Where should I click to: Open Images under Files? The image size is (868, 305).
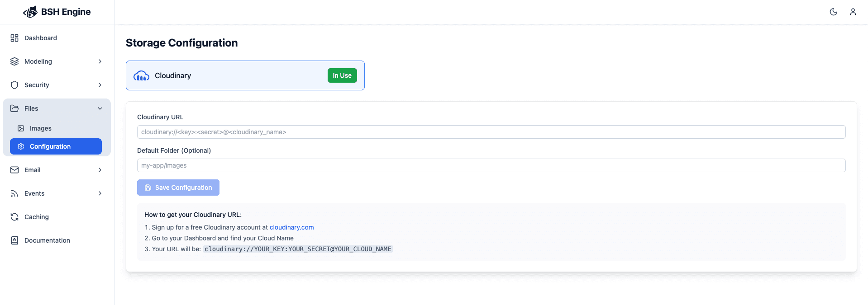(40, 128)
